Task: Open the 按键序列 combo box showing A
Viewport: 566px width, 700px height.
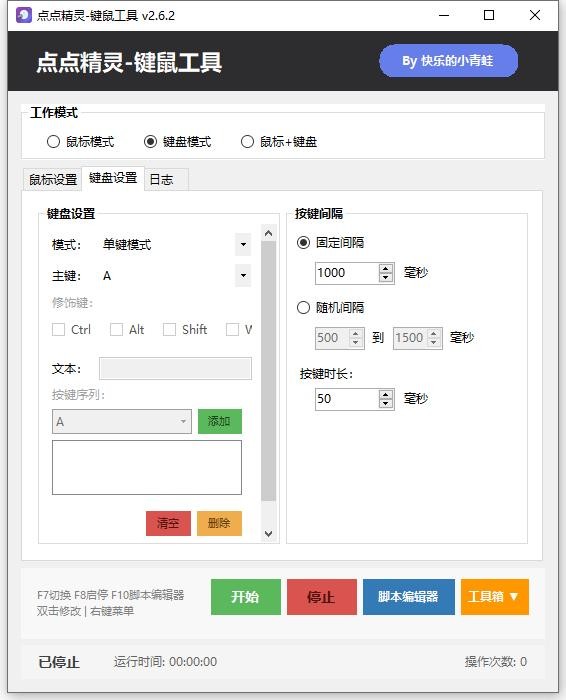Action: (122, 421)
